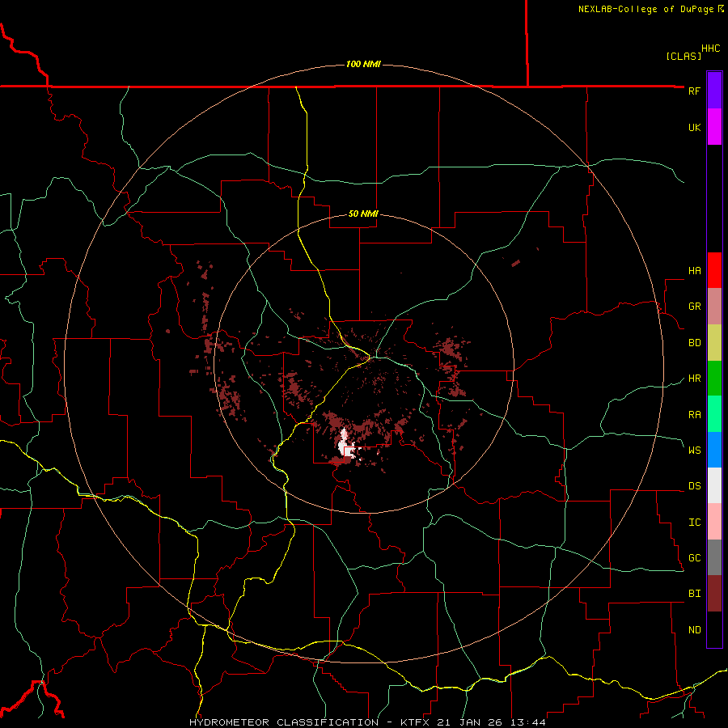
Task: Click the KTFX station identifier
Action: 416,722
